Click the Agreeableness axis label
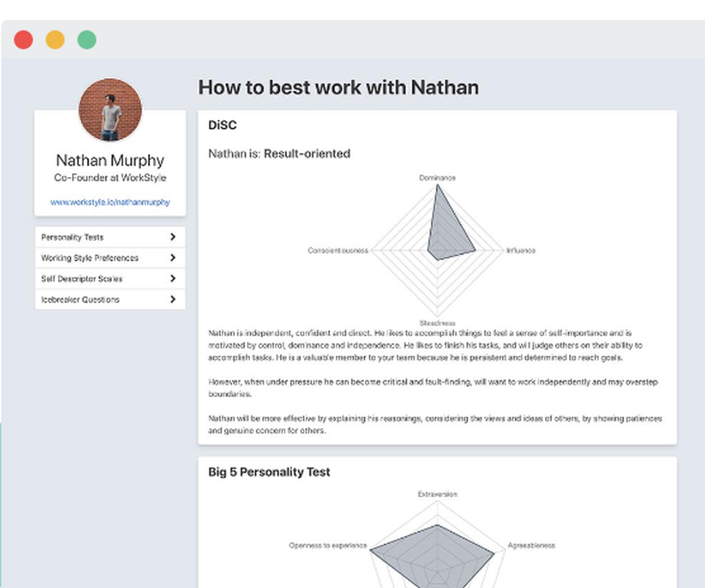Image resolution: width=705 pixels, height=588 pixels. (532, 545)
